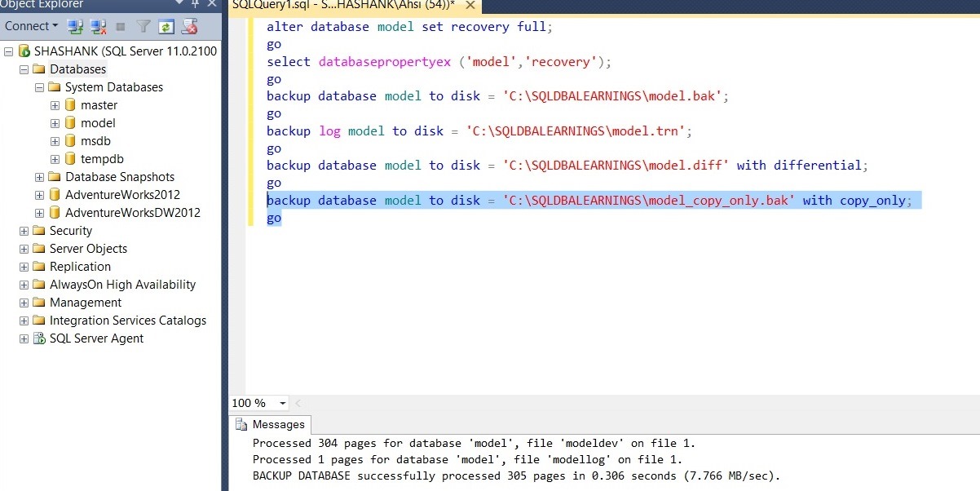Viewport: 980px width, 491px height.
Task: Expand the AlwaysOn High Availability node
Action: 24,285
